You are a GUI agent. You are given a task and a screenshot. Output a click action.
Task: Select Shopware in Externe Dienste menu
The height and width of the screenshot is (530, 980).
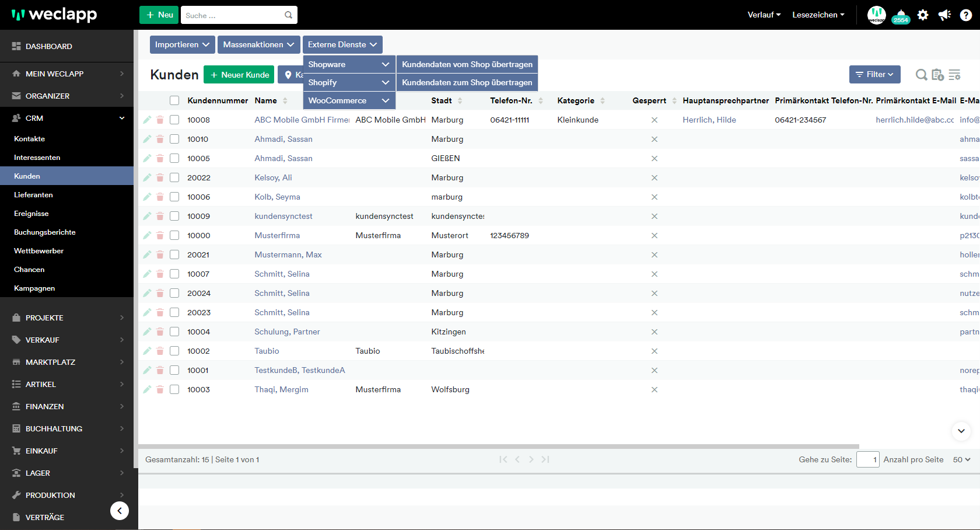(349, 64)
